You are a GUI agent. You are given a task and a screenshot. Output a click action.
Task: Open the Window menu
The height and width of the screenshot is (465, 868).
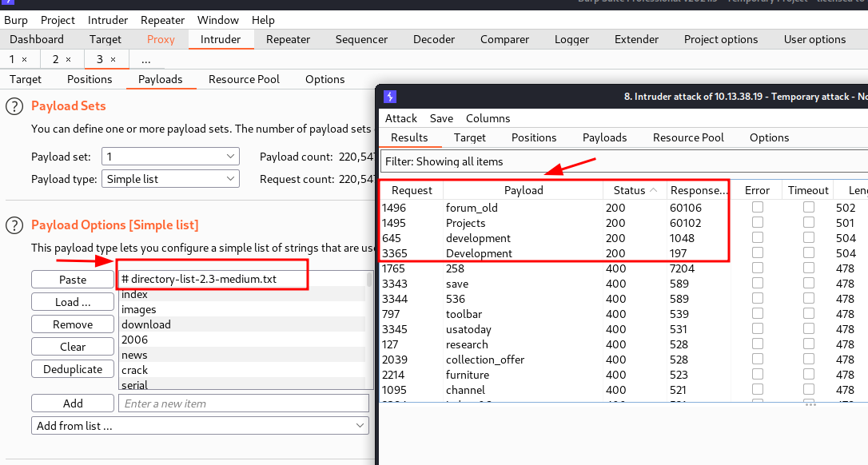click(x=218, y=21)
